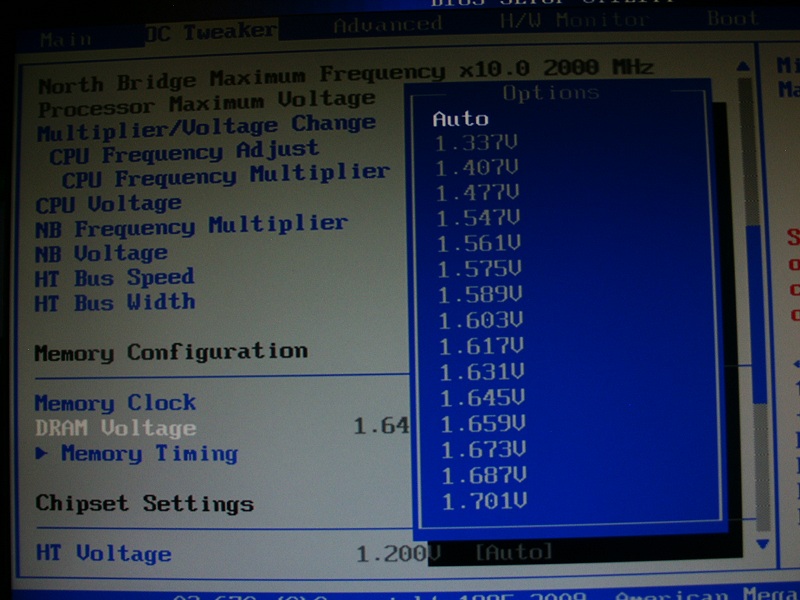Select the HT Bus Speed setting

(x=114, y=277)
